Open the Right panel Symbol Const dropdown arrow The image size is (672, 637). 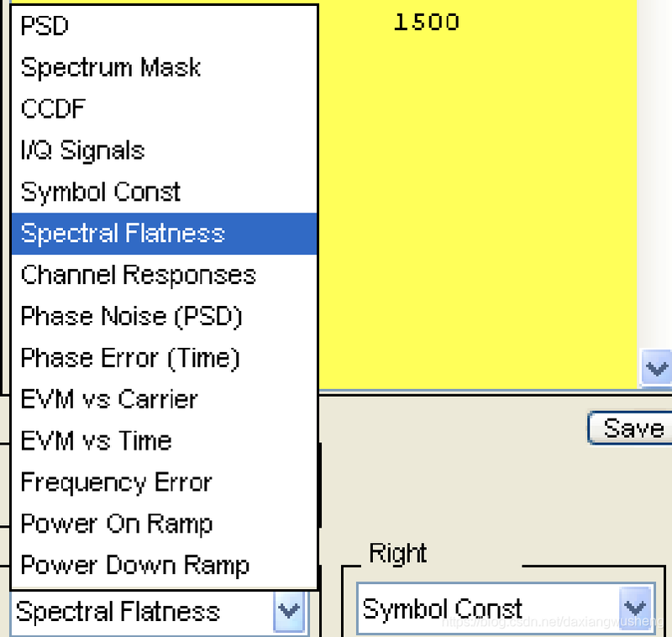(x=635, y=608)
